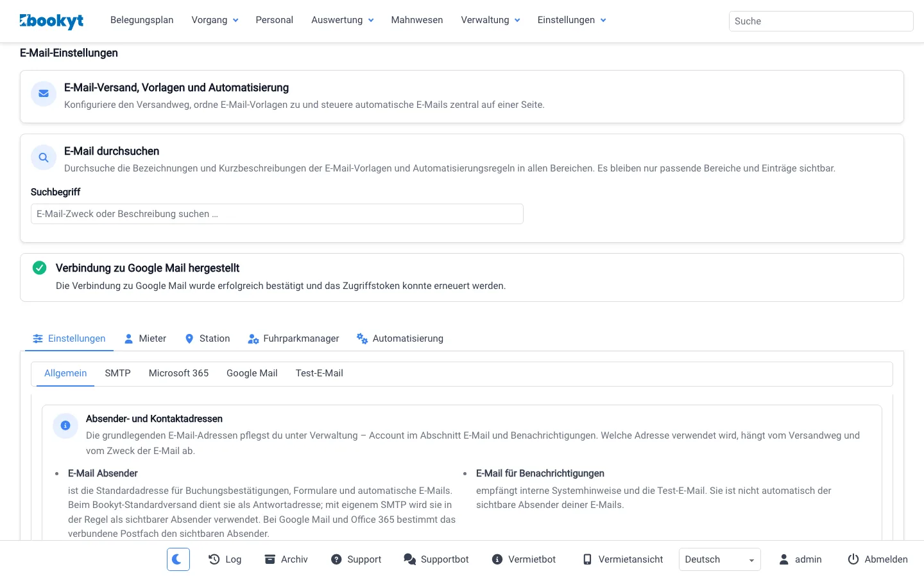Open the Google Mail sub-tab

tap(252, 373)
